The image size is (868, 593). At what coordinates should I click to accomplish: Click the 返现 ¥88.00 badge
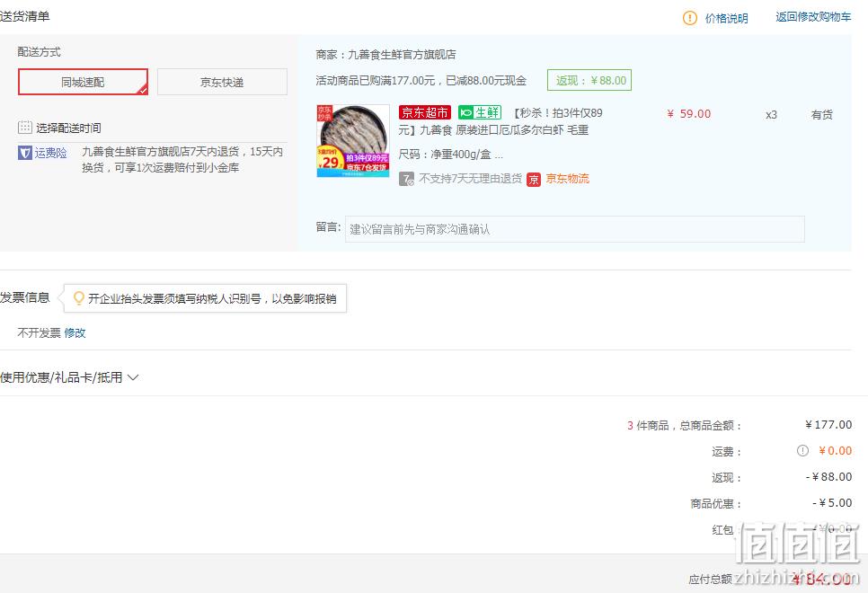point(589,80)
